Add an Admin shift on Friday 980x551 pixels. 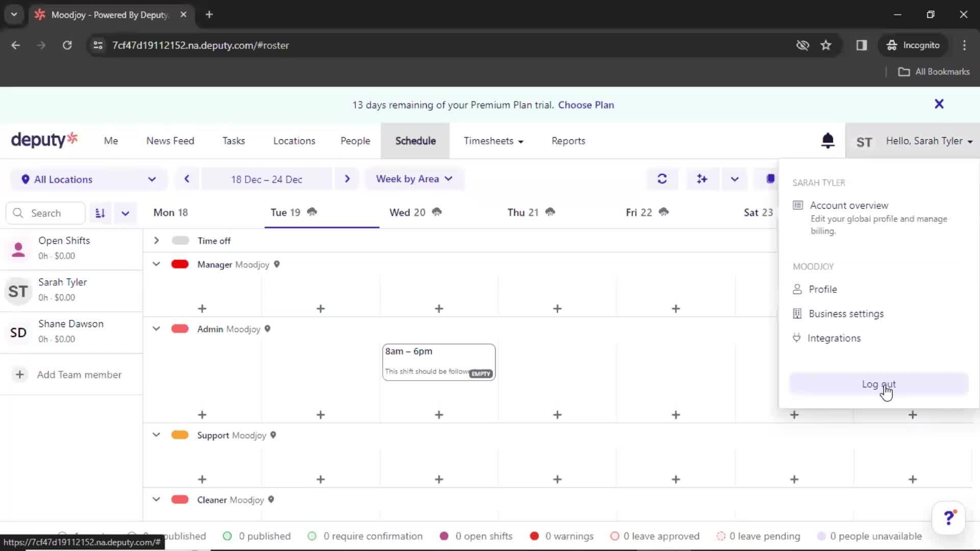tap(676, 415)
